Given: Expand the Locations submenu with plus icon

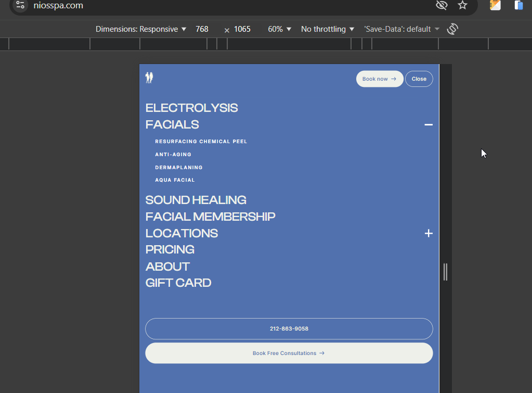Looking at the screenshot, I should click(429, 233).
